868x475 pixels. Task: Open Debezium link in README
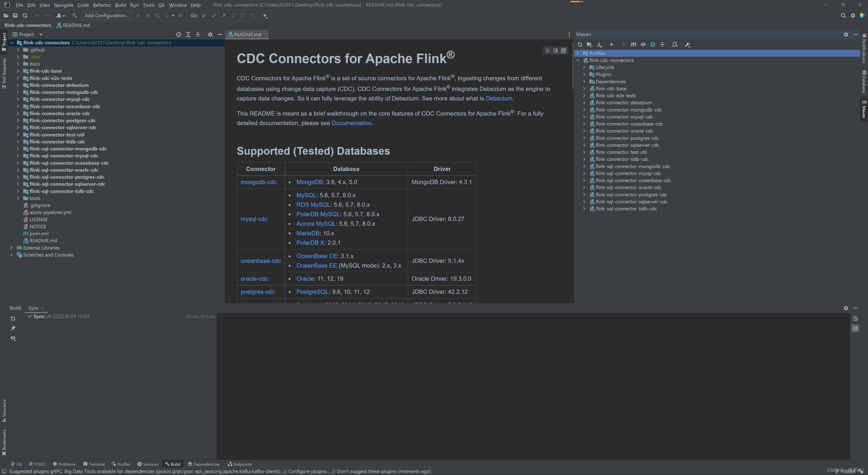pos(499,98)
